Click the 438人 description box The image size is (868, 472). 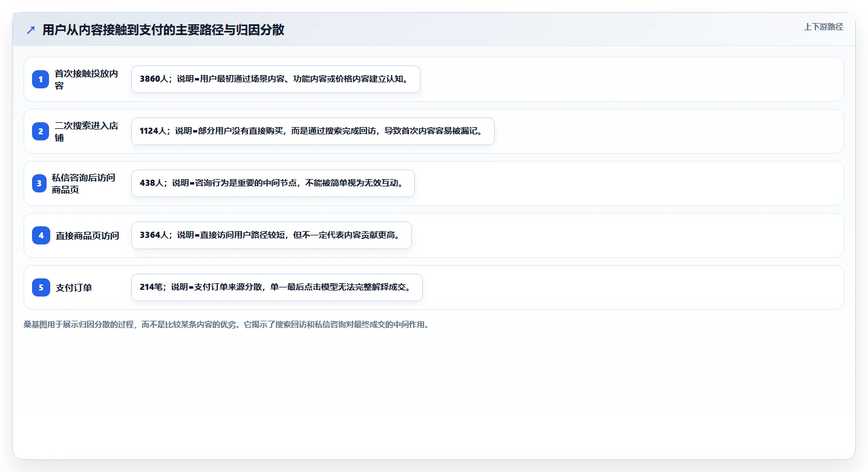(x=273, y=183)
